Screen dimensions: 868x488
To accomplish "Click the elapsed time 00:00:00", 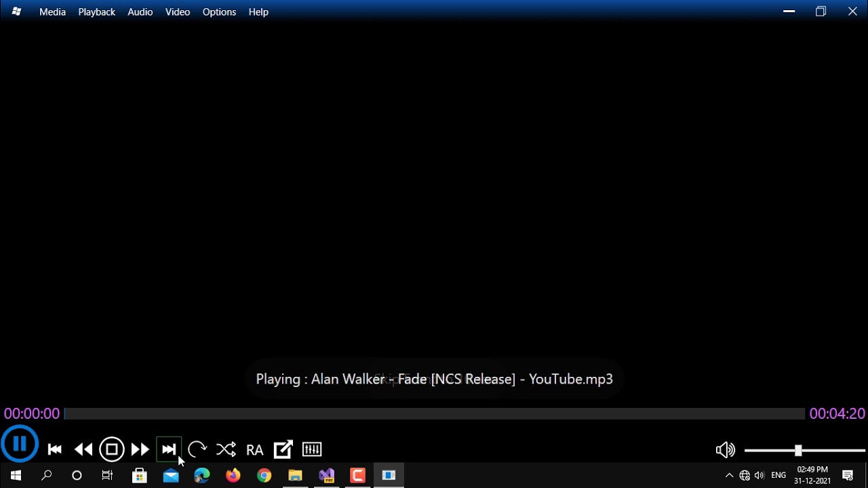I will click(x=32, y=413).
